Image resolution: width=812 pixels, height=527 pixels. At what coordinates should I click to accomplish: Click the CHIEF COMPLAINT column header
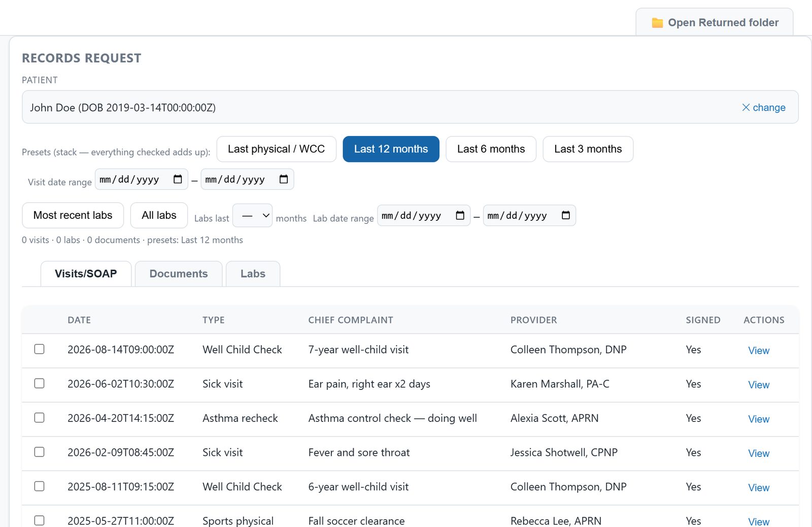click(x=351, y=320)
